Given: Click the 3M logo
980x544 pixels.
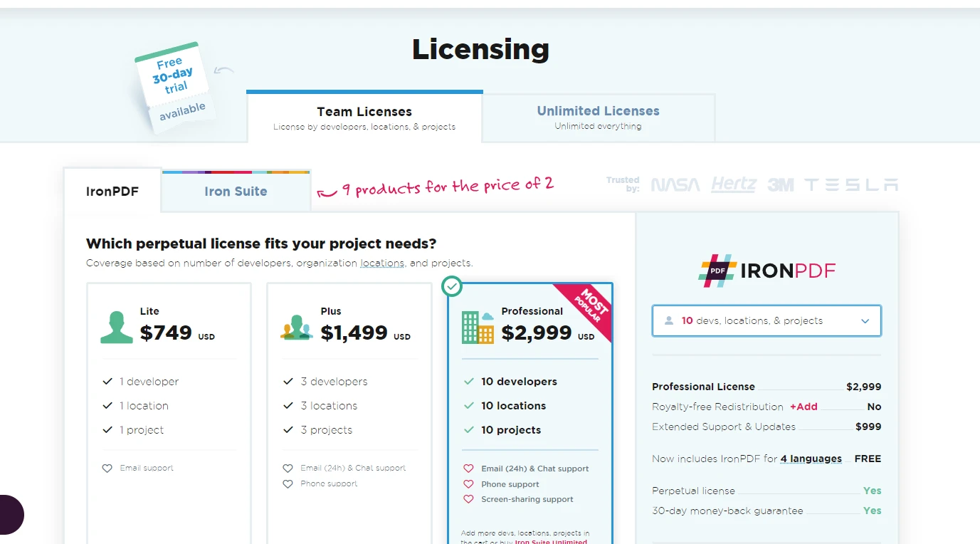Looking at the screenshot, I should coord(781,185).
